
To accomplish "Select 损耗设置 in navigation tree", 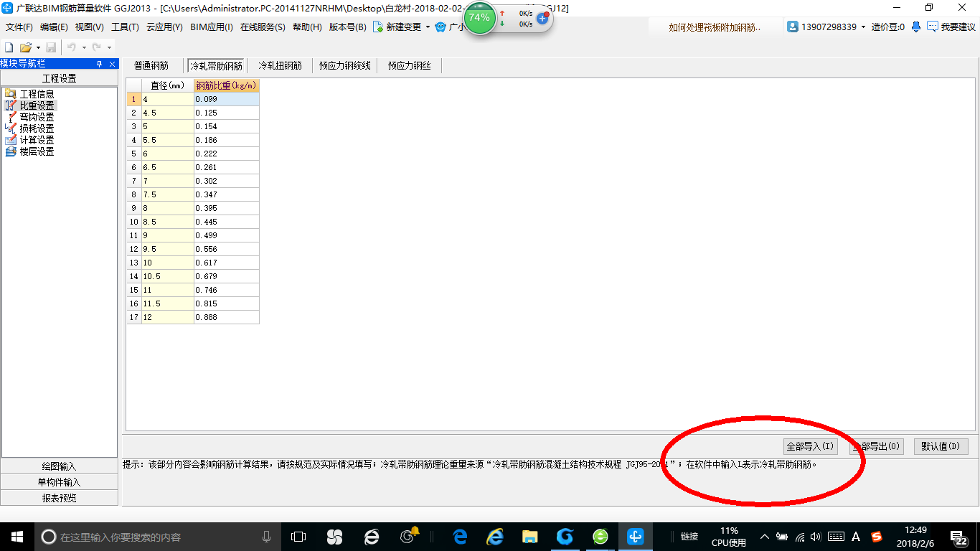I will click(x=37, y=128).
